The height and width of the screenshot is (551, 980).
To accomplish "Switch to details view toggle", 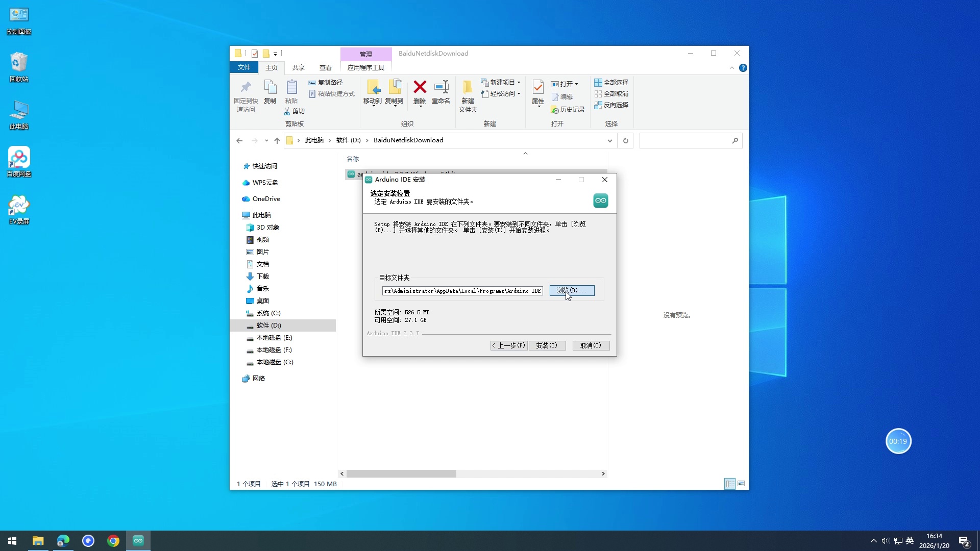I will pyautogui.click(x=730, y=484).
